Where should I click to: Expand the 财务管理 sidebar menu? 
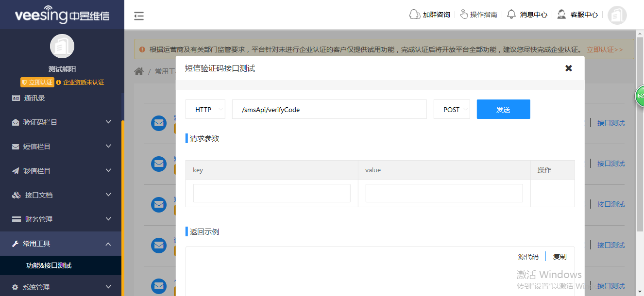pos(61,219)
